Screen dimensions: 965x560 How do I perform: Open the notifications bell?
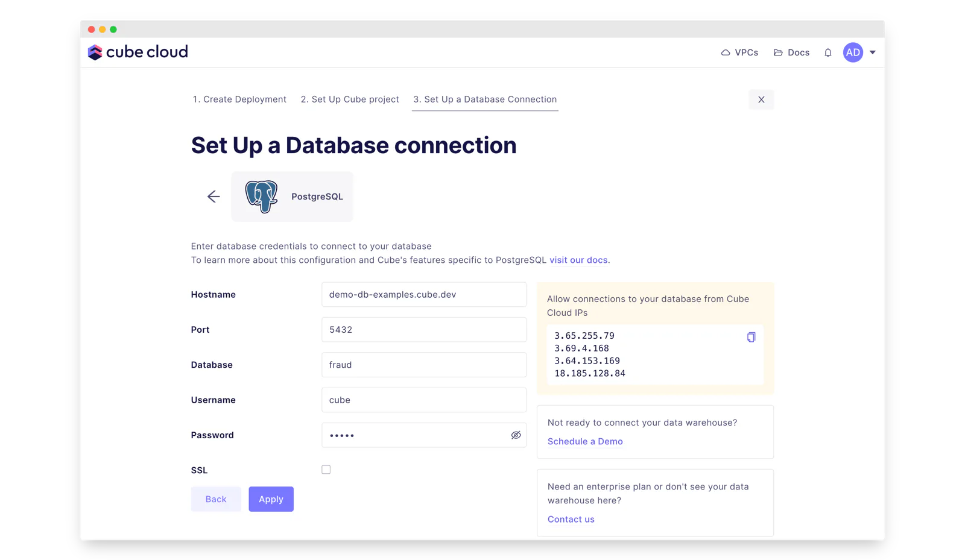coord(828,52)
